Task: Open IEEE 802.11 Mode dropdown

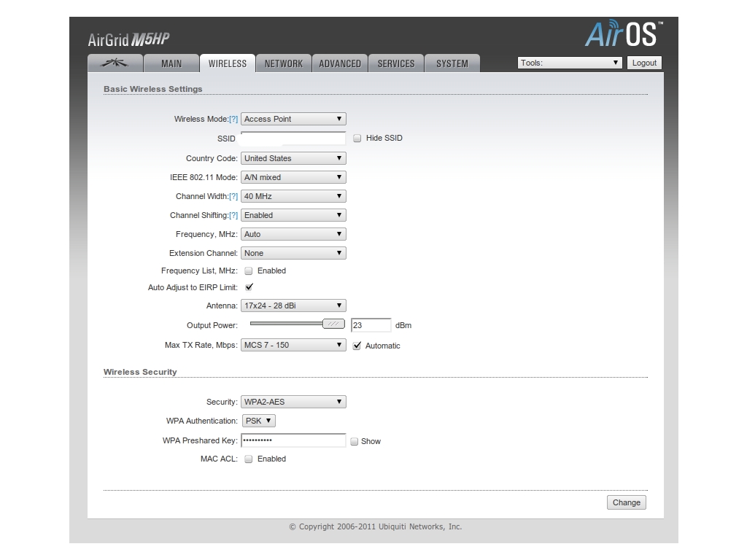Action: click(x=293, y=177)
